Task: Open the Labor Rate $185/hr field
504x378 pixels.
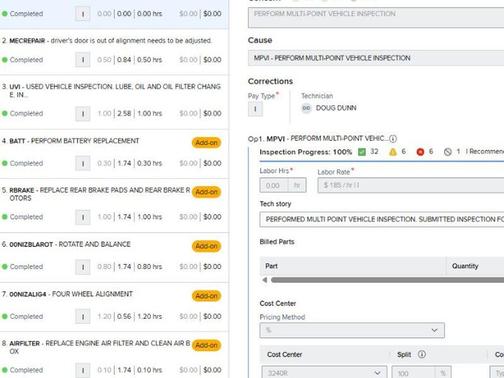Action: [x=411, y=185]
